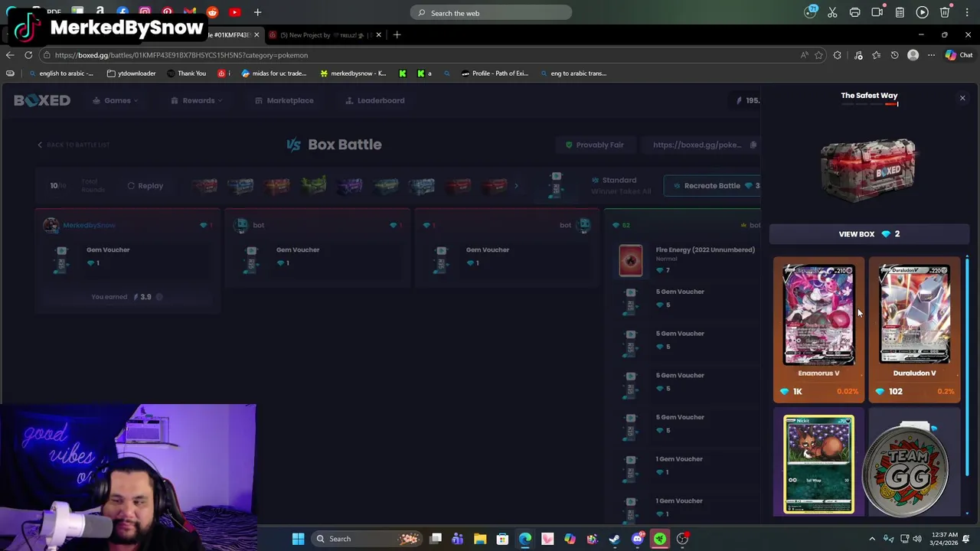Select the Nickit card thumbnail
980x551 pixels.
coord(818,465)
